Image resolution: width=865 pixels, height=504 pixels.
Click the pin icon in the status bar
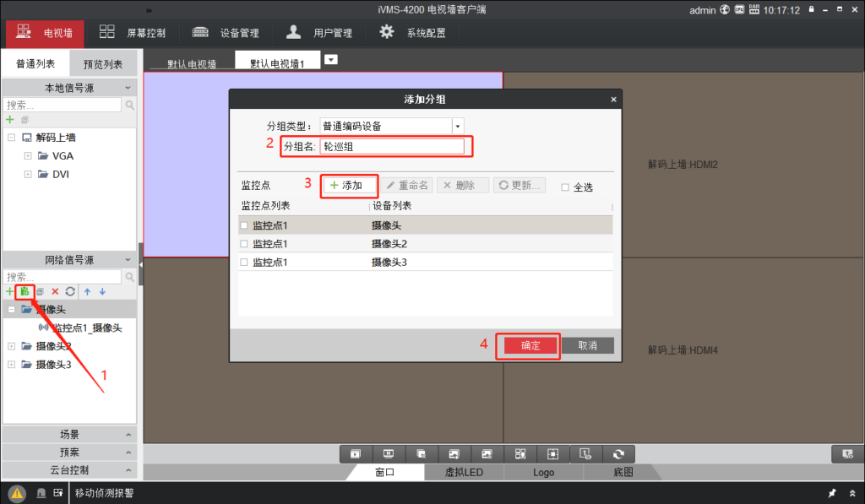(831, 493)
